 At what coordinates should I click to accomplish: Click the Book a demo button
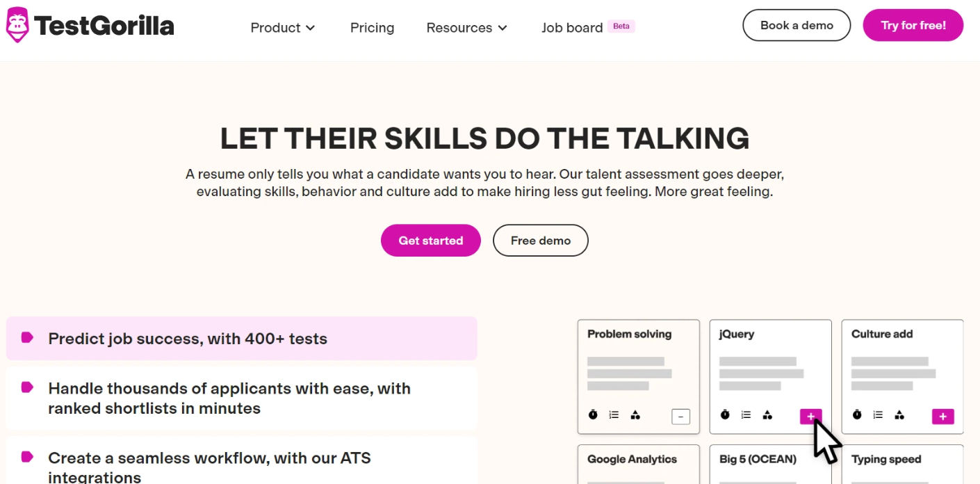(x=797, y=24)
